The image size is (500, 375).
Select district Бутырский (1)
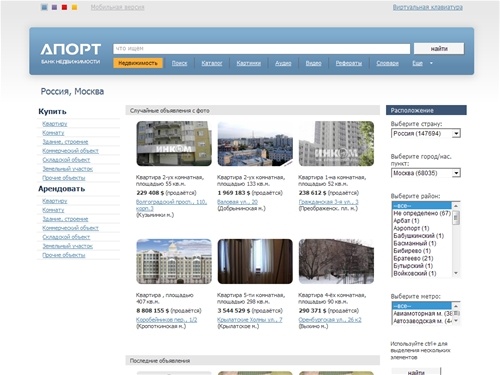[x=422, y=266]
